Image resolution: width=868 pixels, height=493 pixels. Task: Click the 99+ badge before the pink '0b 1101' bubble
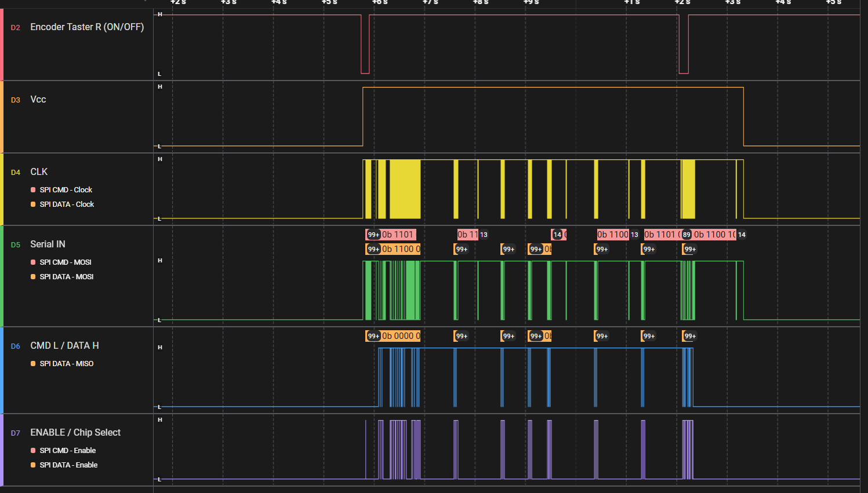click(373, 235)
